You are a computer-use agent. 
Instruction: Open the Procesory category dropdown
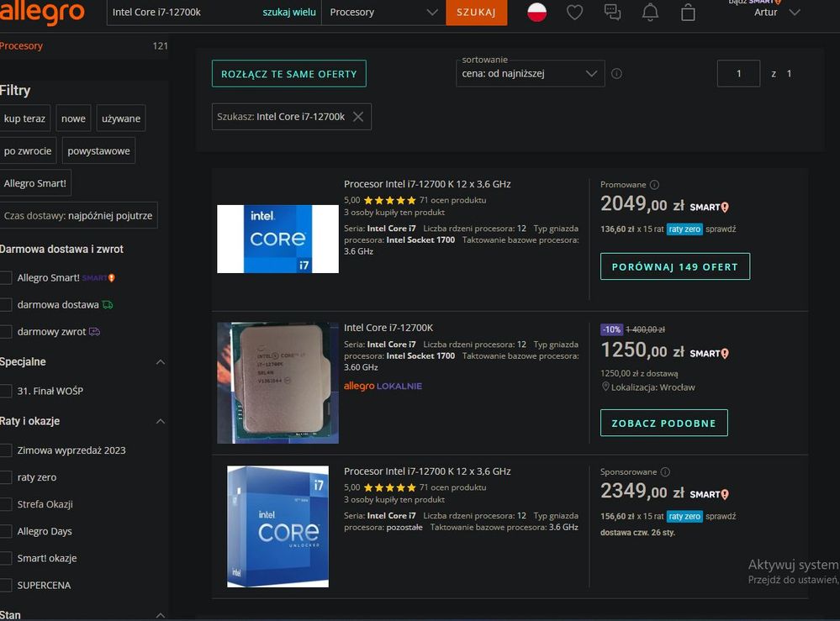pyautogui.click(x=383, y=13)
